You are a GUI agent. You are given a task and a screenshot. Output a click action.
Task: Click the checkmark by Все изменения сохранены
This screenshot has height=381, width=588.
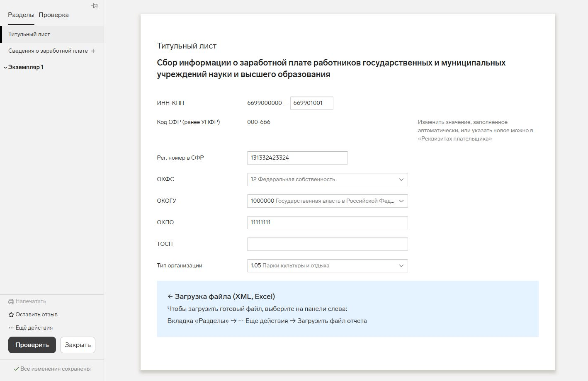point(16,369)
